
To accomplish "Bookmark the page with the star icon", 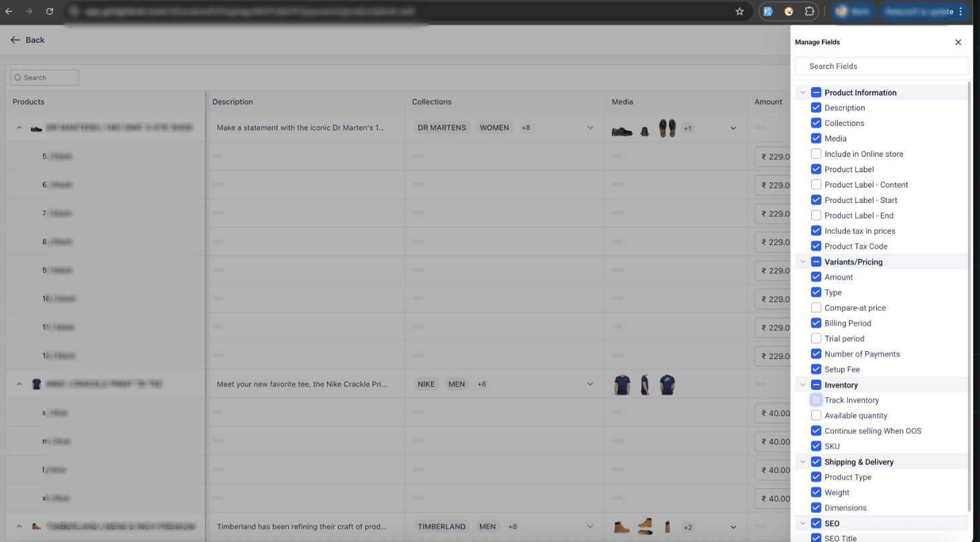I will [x=740, y=11].
